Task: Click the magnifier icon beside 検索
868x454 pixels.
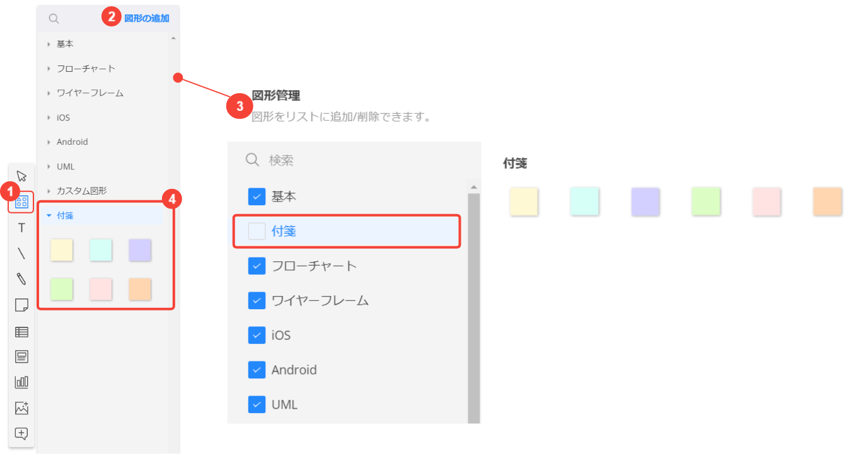Action: click(x=252, y=160)
